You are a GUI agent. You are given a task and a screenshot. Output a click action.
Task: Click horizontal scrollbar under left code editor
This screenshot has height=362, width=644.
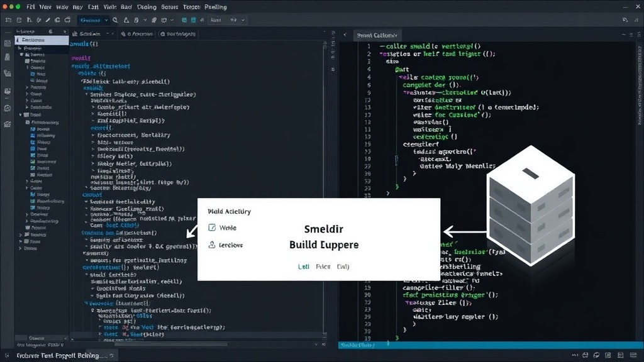[x=170, y=344]
